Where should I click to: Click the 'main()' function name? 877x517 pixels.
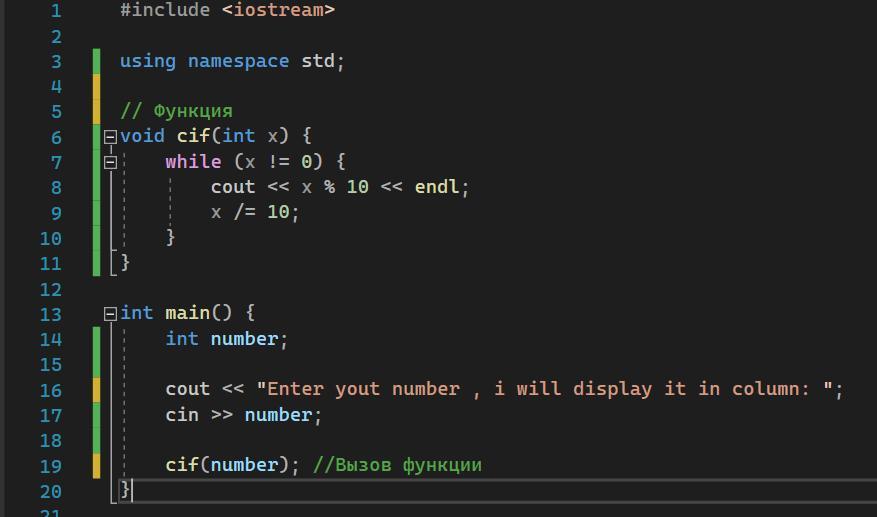pyautogui.click(x=199, y=313)
